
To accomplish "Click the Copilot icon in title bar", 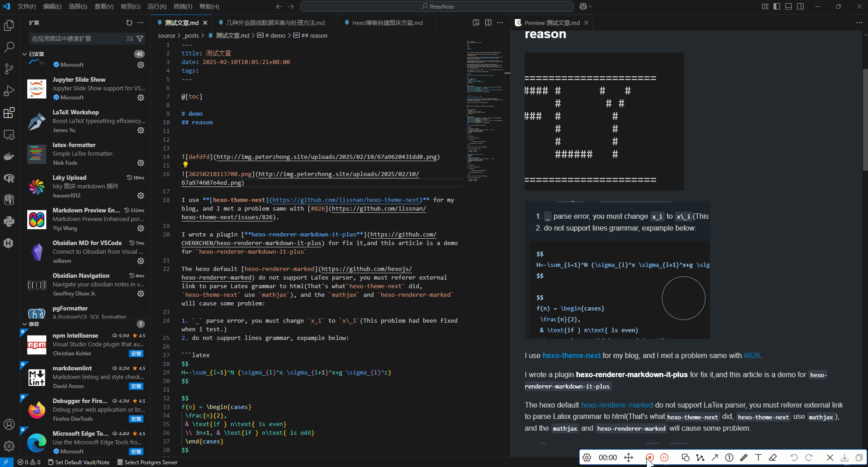I will [583, 6].
